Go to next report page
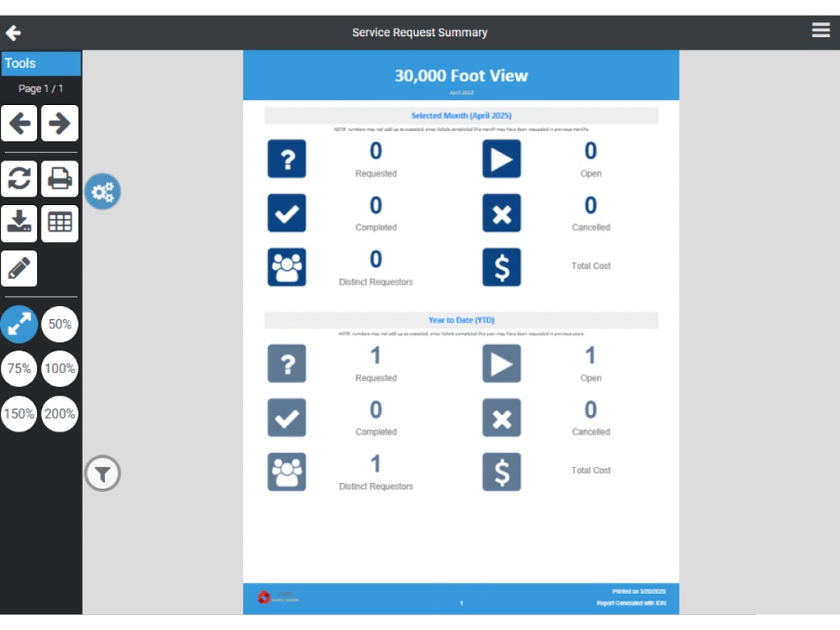The image size is (840, 630). coord(60,124)
